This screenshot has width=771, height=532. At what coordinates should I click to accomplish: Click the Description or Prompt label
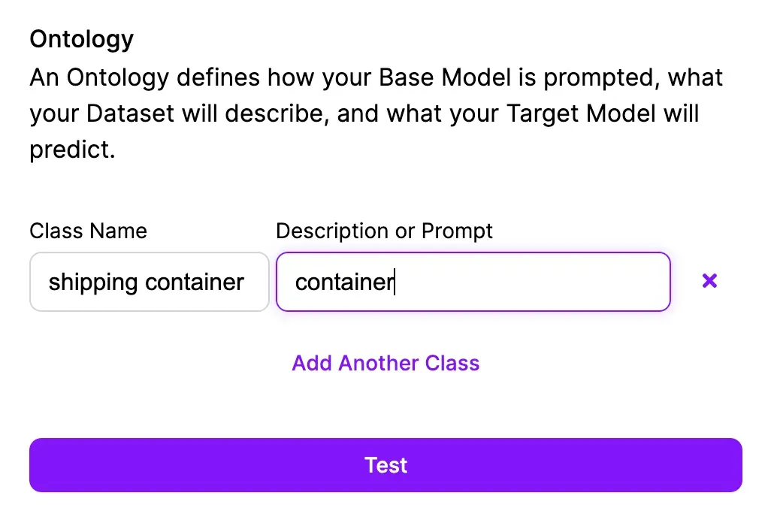click(x=384, y=231)
